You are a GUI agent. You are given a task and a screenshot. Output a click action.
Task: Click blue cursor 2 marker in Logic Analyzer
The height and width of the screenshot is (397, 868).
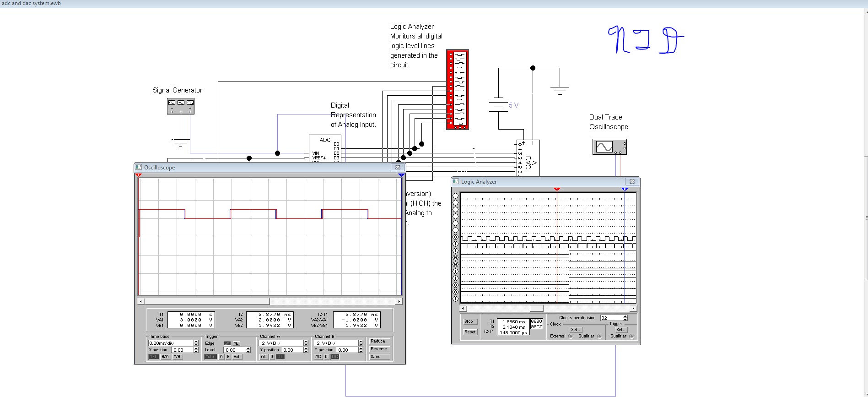tap(625, 189)
